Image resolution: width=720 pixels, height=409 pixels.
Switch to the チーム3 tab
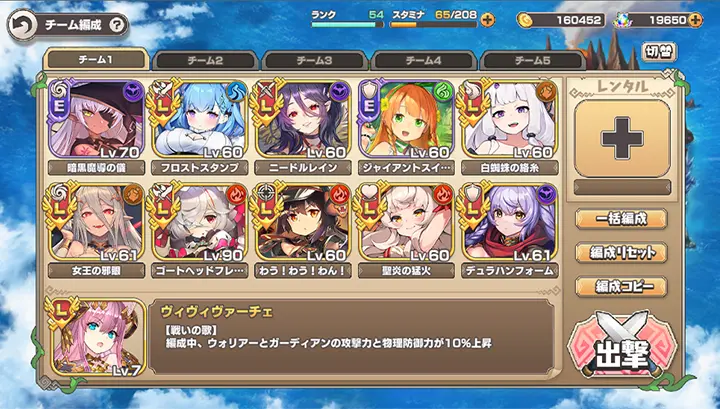click(314, 61)
